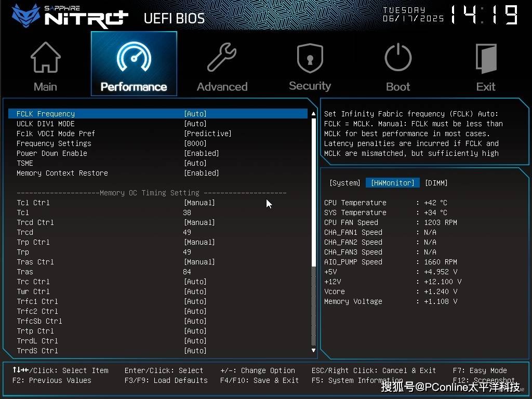Select the Tras value field 84
Viewport: 532px width, 399px height.
[x=187, y=272]
